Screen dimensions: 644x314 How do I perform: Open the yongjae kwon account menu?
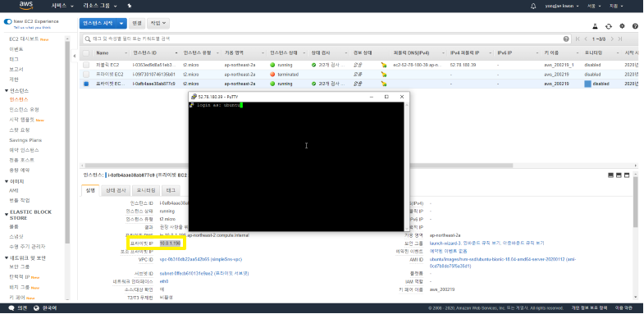tap(562, 7)
